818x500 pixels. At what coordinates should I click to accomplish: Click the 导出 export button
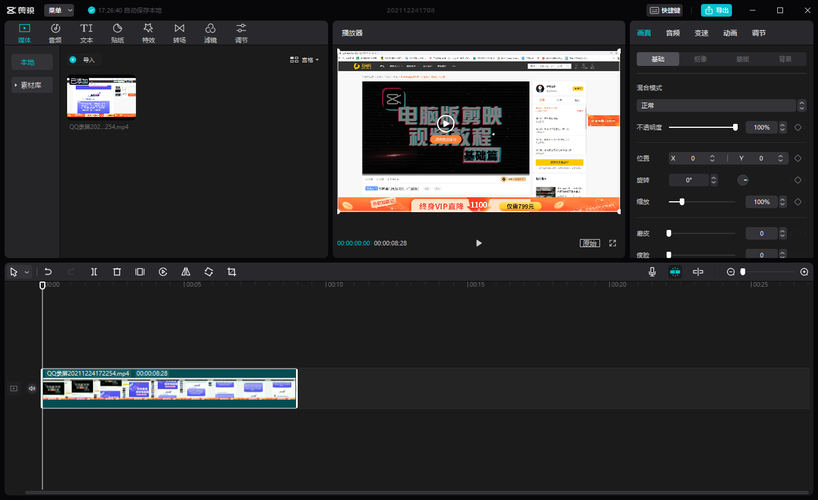pos(715,10)
